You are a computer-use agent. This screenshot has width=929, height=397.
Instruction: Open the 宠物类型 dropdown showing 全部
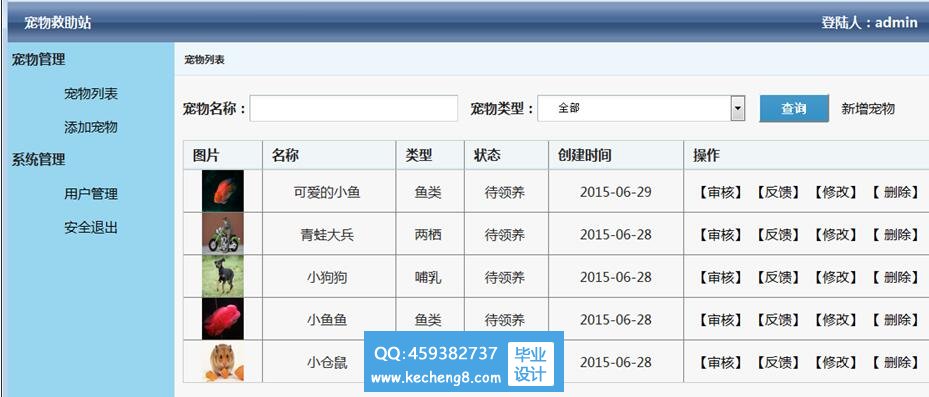point(641,108)
